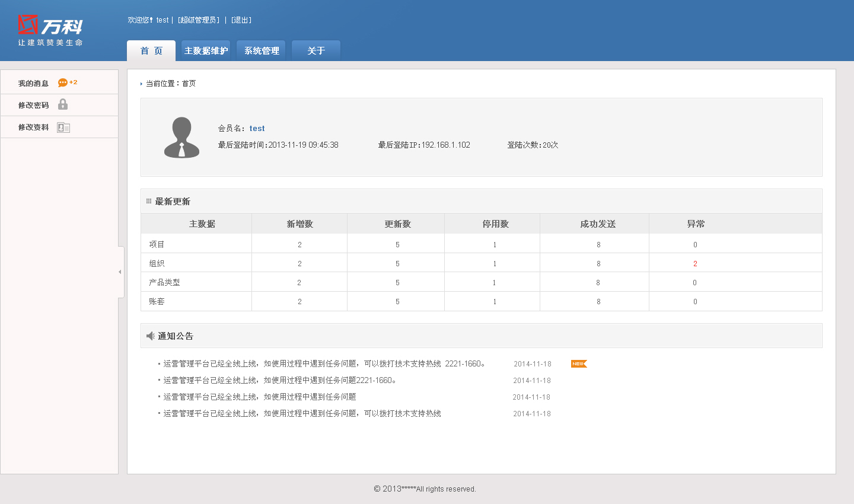Click the speaker icon beside 通知公告
854x504 pixels.
point(151,336)
